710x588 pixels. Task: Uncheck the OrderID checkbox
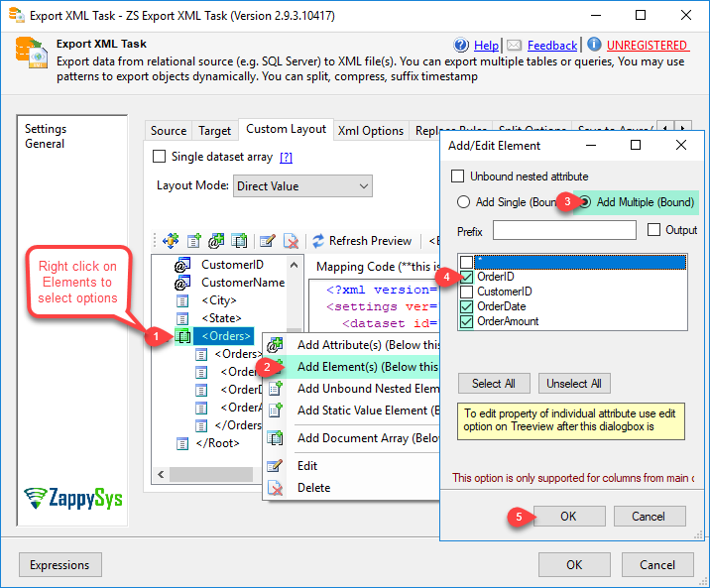(x=466, y=277)
